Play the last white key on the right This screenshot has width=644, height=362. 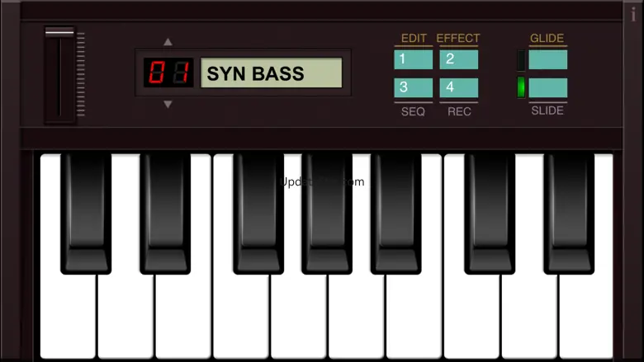(x=586, y=316)
